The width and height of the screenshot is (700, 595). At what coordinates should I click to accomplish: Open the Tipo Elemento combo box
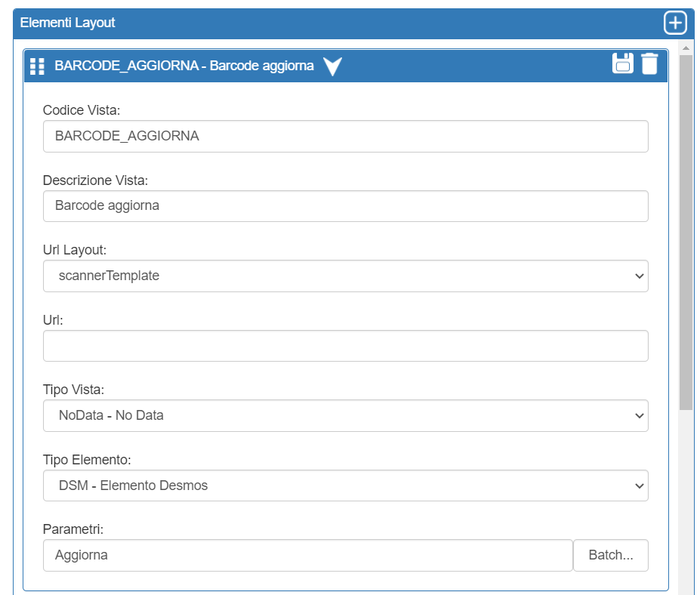[345, 486]
